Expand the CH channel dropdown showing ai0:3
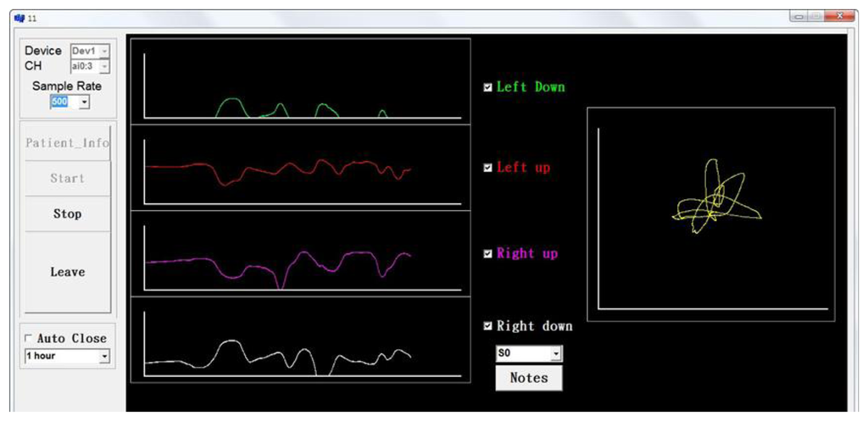Screen dimensions: 868x421 click(104, 65)
